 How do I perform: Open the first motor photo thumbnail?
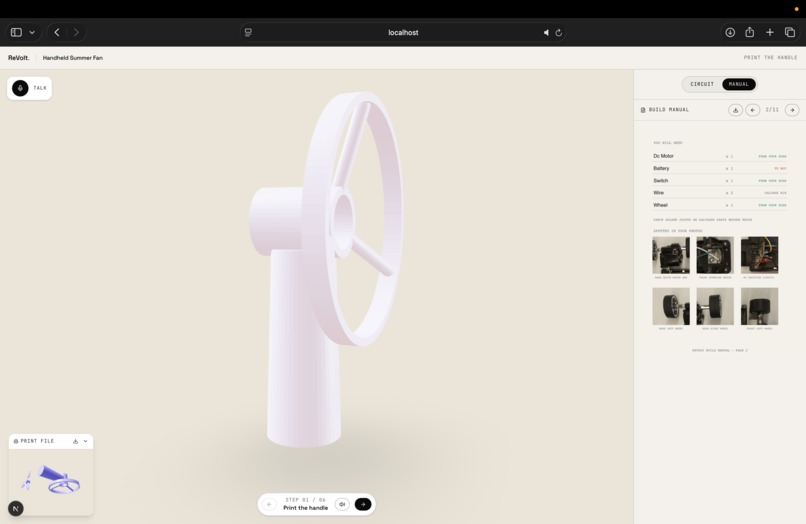pyautogui.click(x=671, y=255)
